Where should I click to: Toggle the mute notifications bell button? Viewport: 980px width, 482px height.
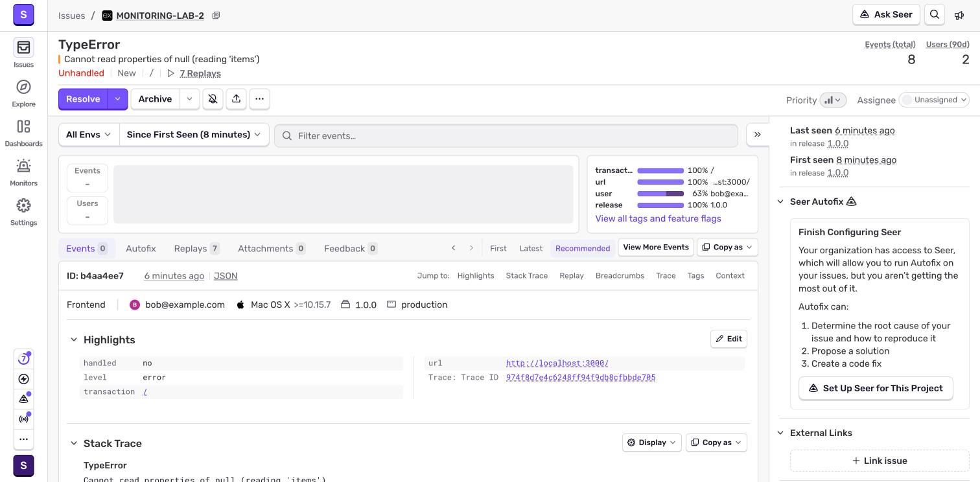tap(213, 99)
